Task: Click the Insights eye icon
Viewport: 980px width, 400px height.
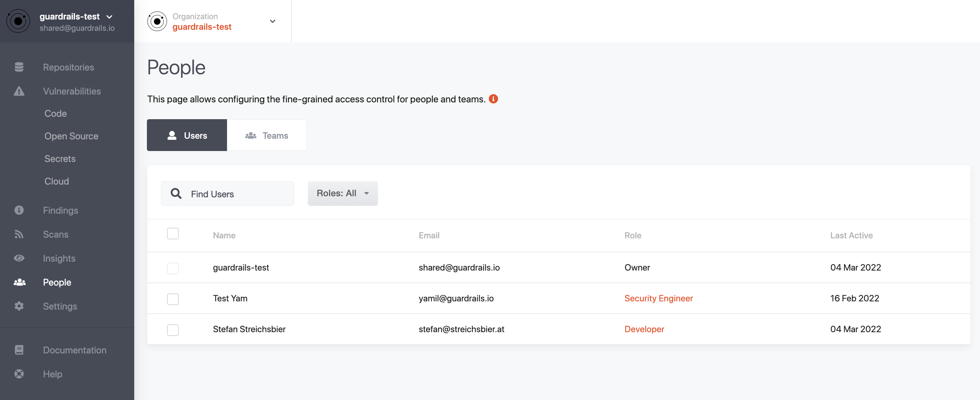Action: (19, 258)
